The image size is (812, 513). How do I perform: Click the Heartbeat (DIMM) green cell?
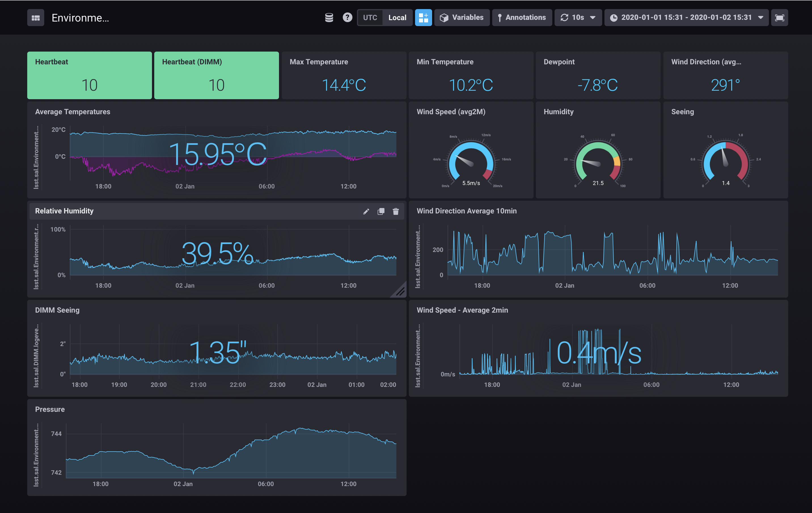pyautogui.click(x=216, y=75)
